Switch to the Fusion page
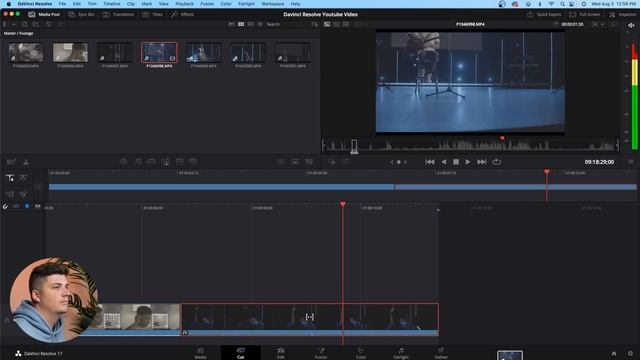Image resolution: width=640 pixels, height=360 pixels. click(321, 353)
